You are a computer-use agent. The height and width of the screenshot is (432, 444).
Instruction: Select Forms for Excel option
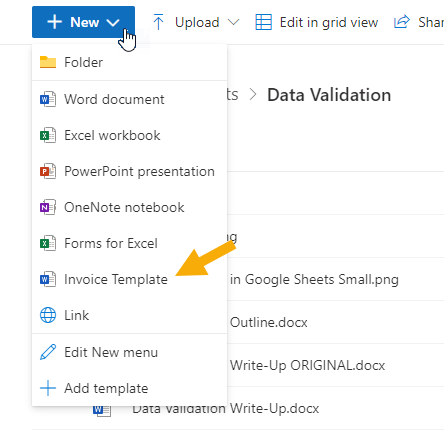click(129, 243)
